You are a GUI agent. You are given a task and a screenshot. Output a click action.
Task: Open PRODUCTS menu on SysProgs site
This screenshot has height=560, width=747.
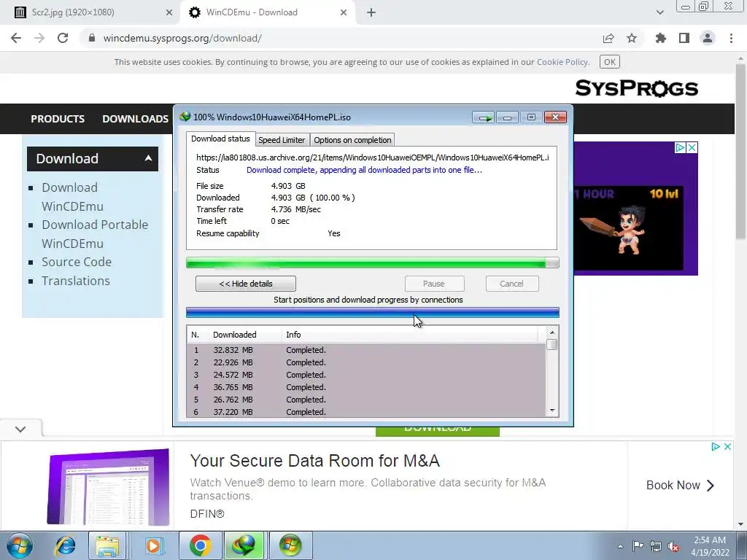click(58, 119)
